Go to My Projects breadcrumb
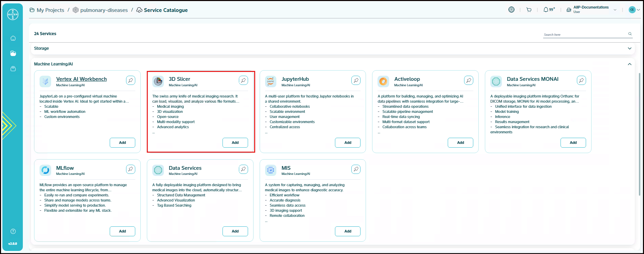The height and width of the screenshot is (254, 644). pyautogui.click(x=50, y=10)
